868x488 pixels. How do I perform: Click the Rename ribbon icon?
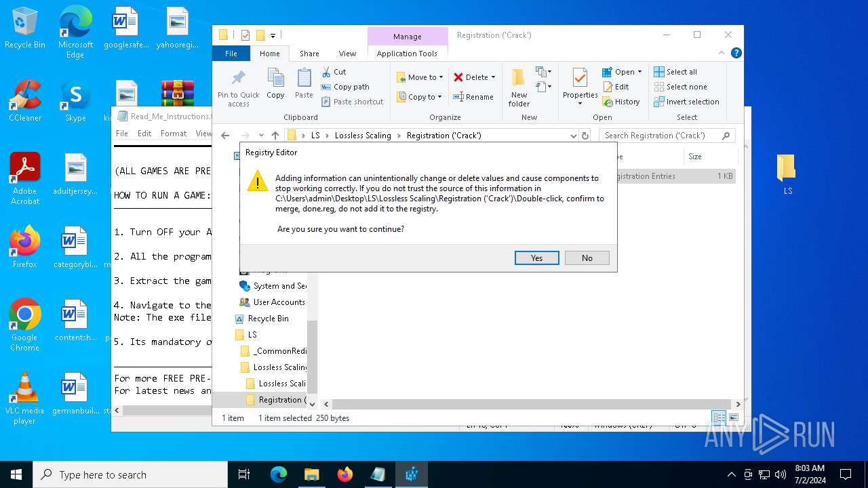[473, 97]
